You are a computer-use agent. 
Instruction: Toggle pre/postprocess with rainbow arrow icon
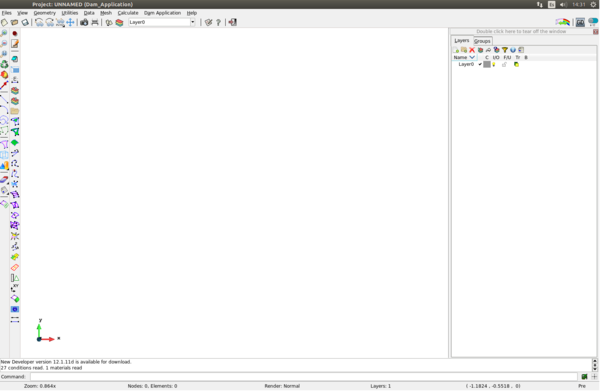562,22
